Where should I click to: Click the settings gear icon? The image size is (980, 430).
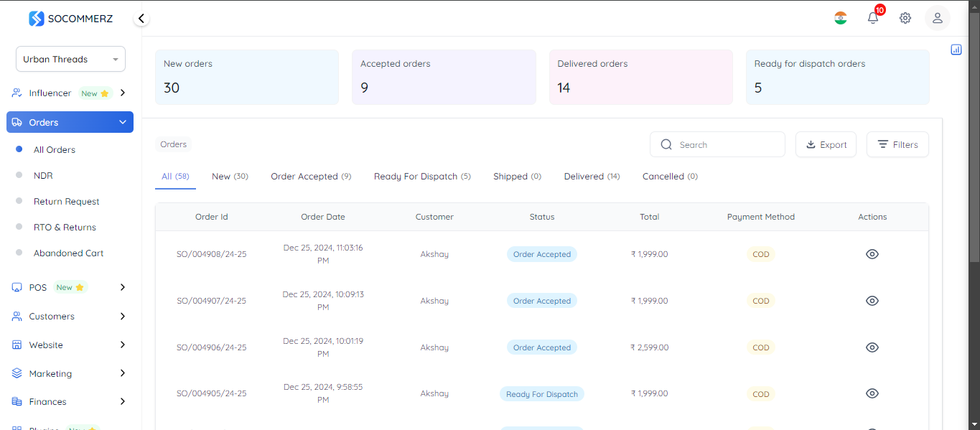point(905,18)
